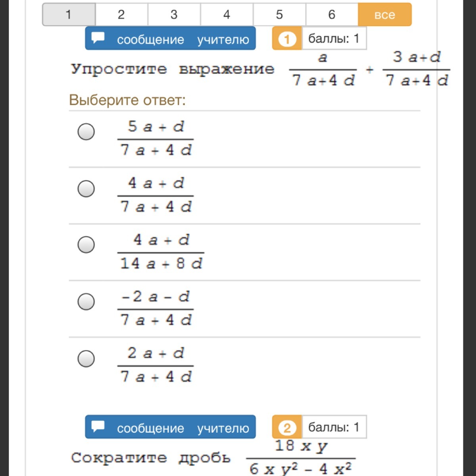Click second 'сообщение учителю' button

[170, 427]
